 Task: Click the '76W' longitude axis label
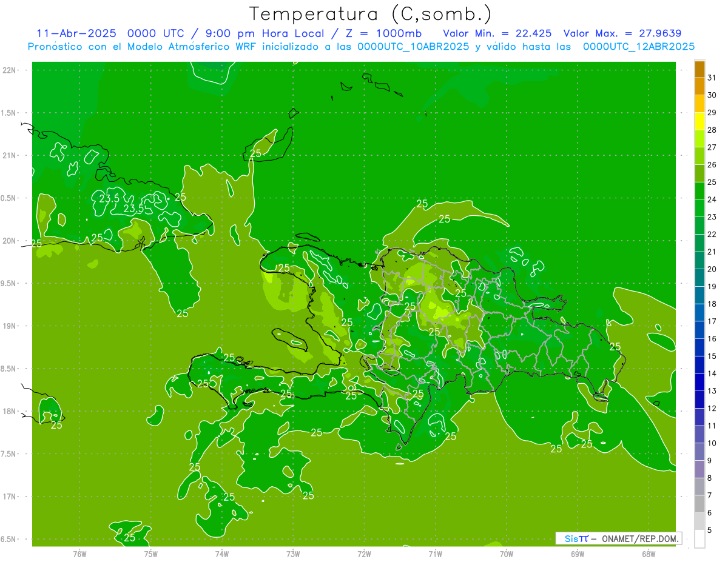click(x=79, y=554)
